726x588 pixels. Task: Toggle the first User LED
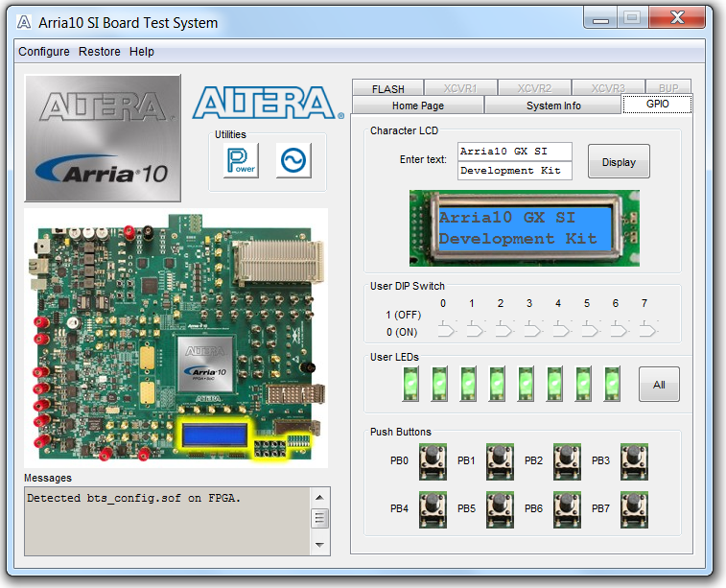pos(410,384)
